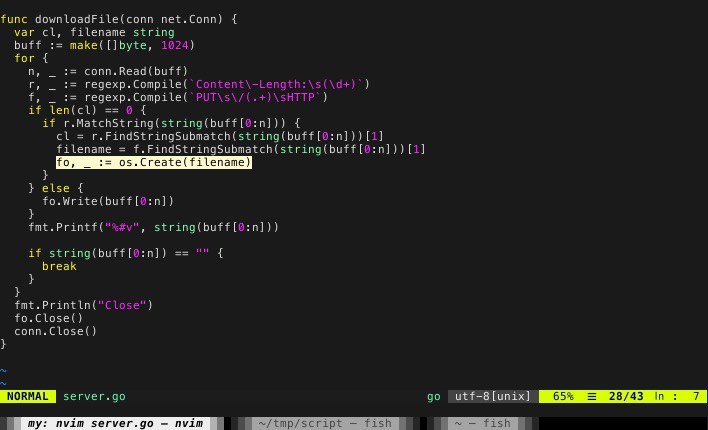The image size is (708, 430).
Task: Switch to the ~/tmp/script – fish tab
Action: pyautogui.click(x=325, y=423)
